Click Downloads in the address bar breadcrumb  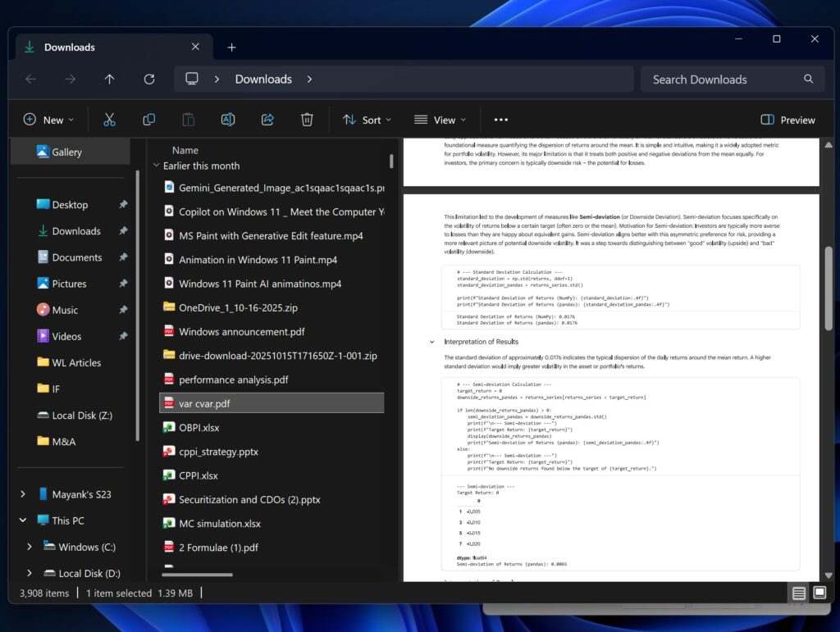point(263,79)
